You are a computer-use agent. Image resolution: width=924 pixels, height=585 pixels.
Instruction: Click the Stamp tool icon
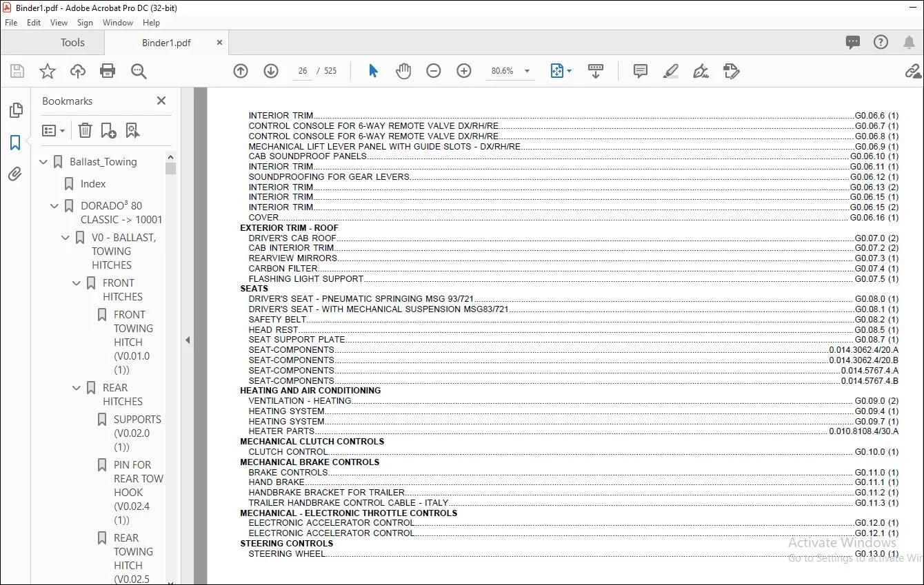pyautogui.click(x=732, y=71)
